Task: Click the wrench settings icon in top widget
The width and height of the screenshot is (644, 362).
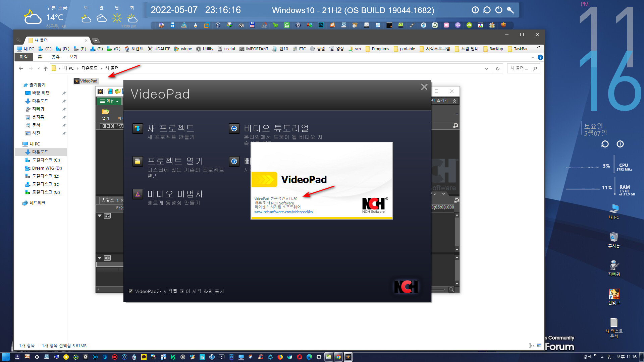Action: click(511, 10)
